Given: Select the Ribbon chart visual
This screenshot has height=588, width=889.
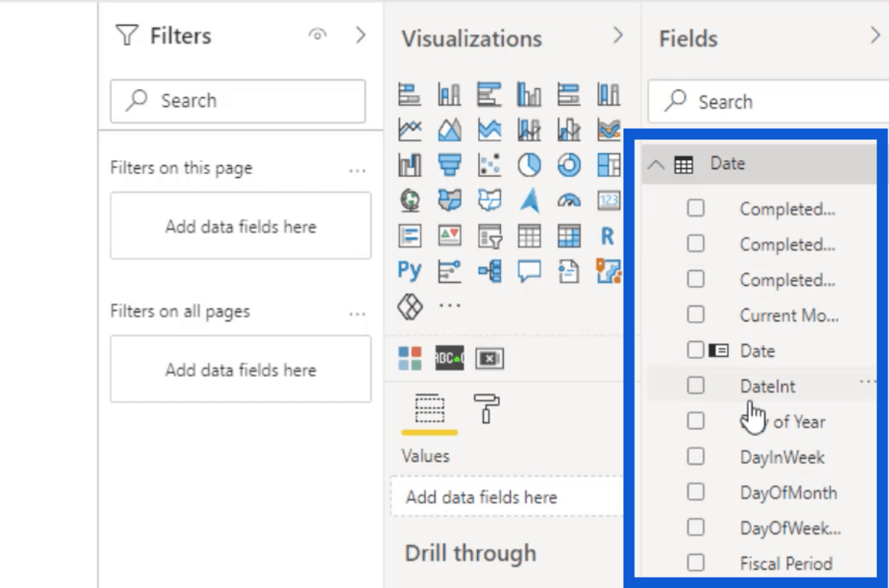Looking at the screenshot, I should pos(608,130).
